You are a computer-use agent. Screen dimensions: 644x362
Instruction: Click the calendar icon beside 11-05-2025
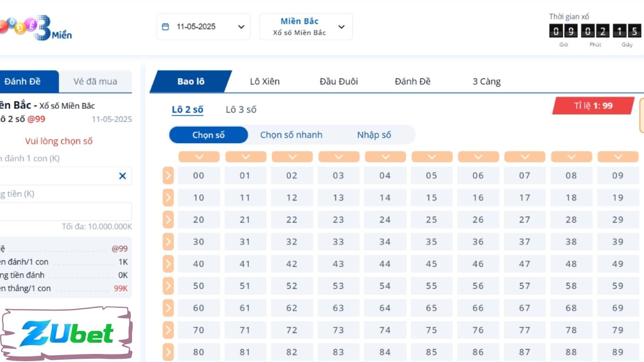[x=165, y=27]
